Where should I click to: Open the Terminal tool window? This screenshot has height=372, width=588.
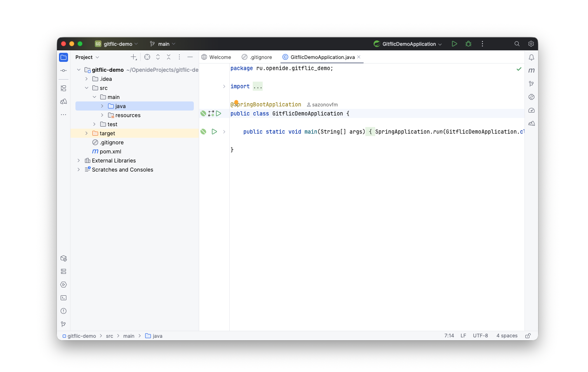click(63, 298)
